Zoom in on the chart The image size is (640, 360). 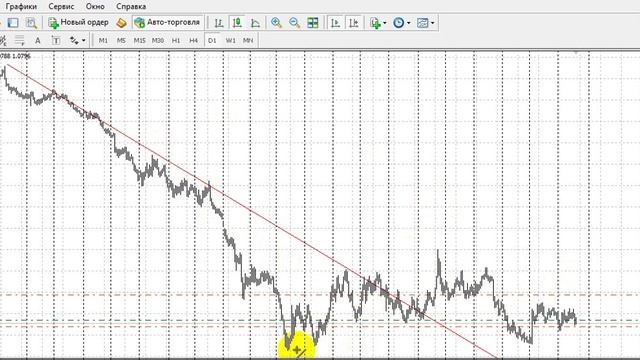[x=276, y=23]
